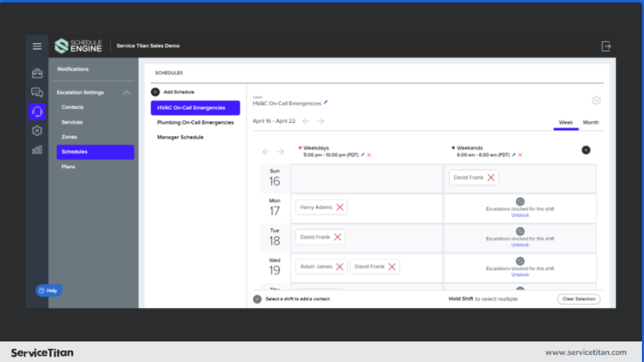Select the headset escalations sidebar icon
Image resolution: width=644 pixels, height=362 pixels.
[x=37, y=111]
